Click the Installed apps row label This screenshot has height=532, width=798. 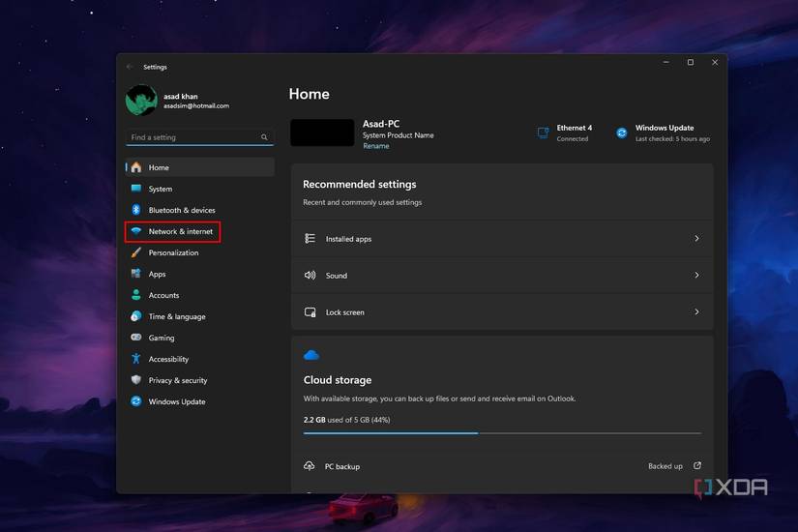348,239
